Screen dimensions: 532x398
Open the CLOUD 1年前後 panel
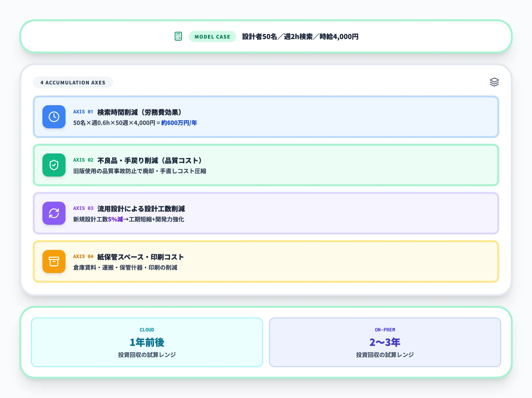(147, 342)
